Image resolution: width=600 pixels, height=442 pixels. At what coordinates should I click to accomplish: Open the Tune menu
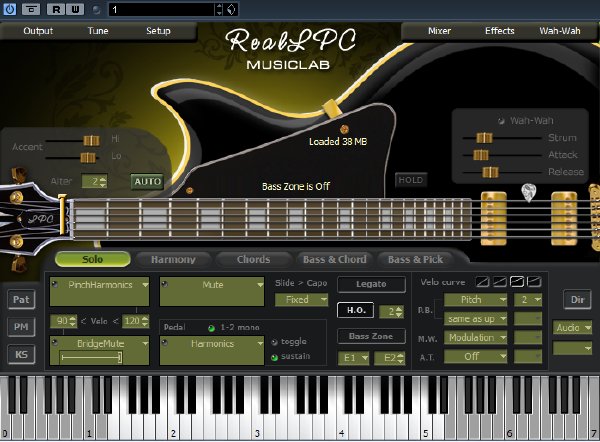(98, 31)
